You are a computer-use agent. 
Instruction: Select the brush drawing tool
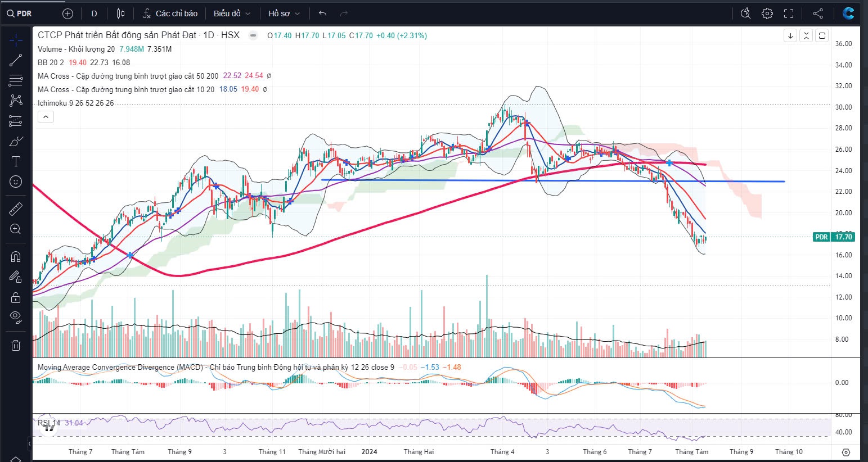(x=16, y=141)
